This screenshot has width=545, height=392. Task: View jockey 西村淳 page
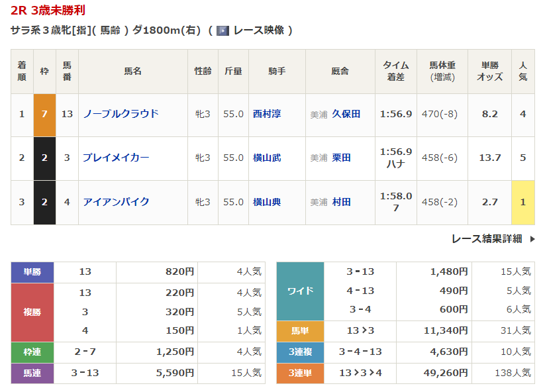point(267,114)
